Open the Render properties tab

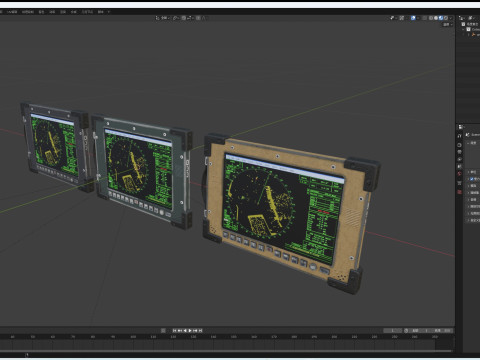(x=459, y=145)
